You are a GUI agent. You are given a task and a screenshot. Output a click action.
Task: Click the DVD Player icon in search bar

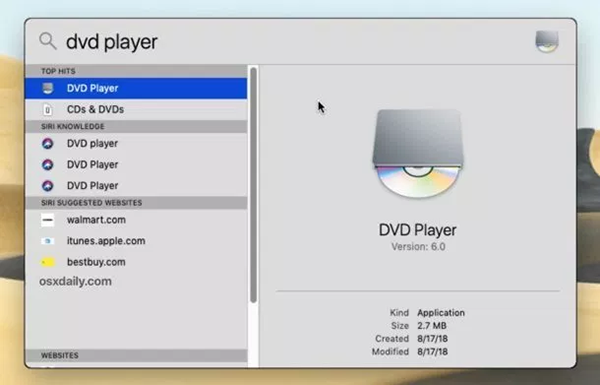547,41
